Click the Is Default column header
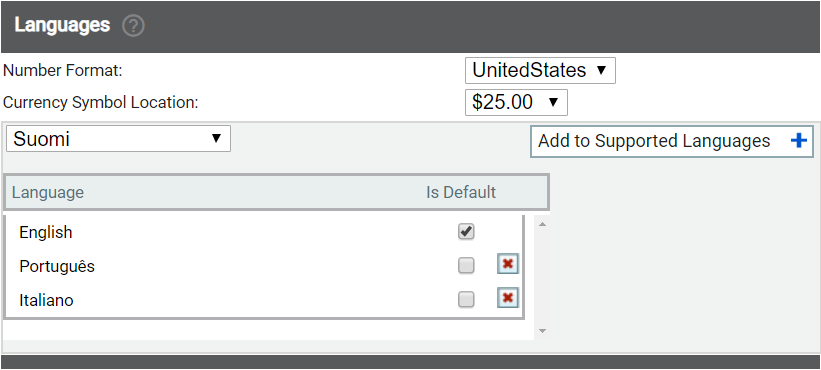Image resolution: width=821 pixels, height=370 pixels. pyautogui.click(x=461, y=192)
